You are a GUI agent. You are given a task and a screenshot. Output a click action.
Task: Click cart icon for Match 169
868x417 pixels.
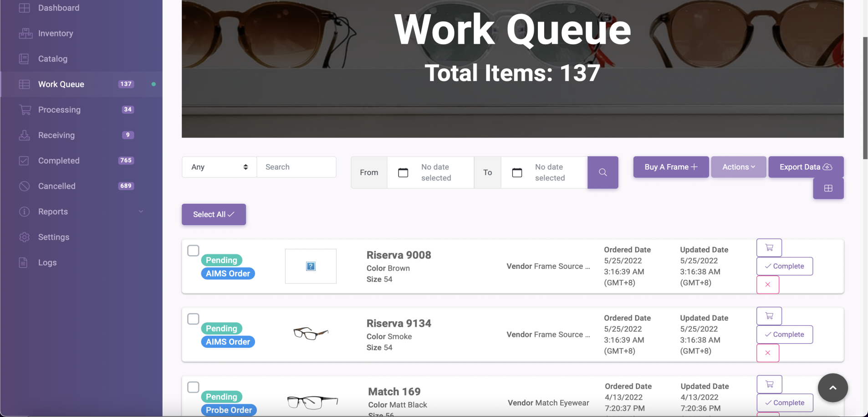[x=770, y=384]
